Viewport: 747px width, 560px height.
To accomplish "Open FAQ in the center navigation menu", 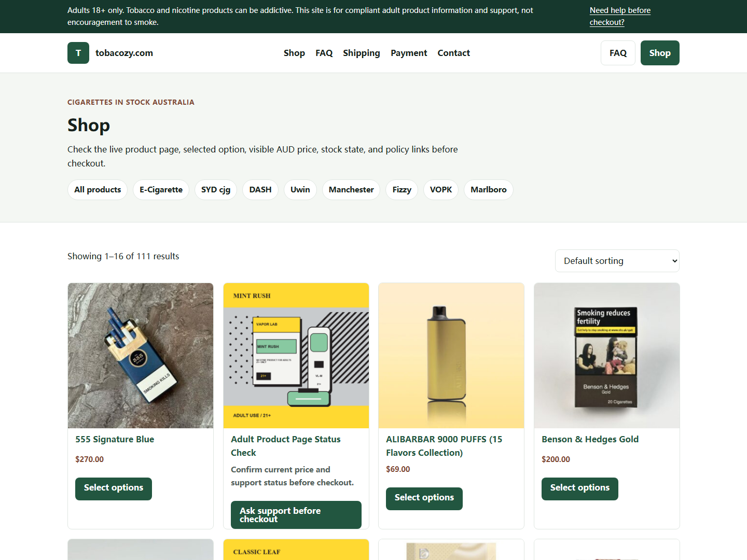I will (x=324, y=53).
